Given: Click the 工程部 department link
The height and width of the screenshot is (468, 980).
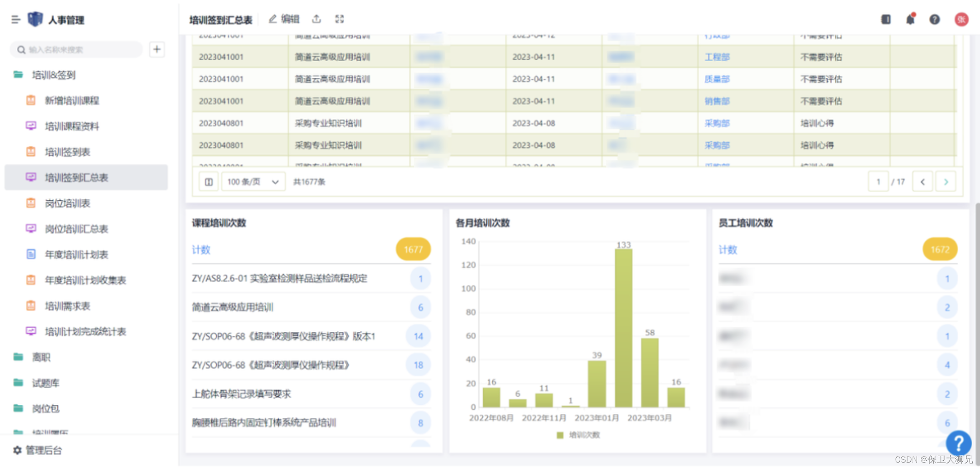Looking at the screenshot, I should pyautogui.click(x=717, y=57).
